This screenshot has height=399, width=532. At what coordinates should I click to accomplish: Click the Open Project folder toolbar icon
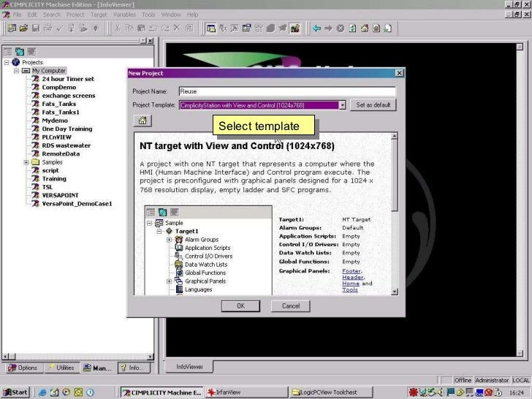pyautogui.click(x=23, y=28)
